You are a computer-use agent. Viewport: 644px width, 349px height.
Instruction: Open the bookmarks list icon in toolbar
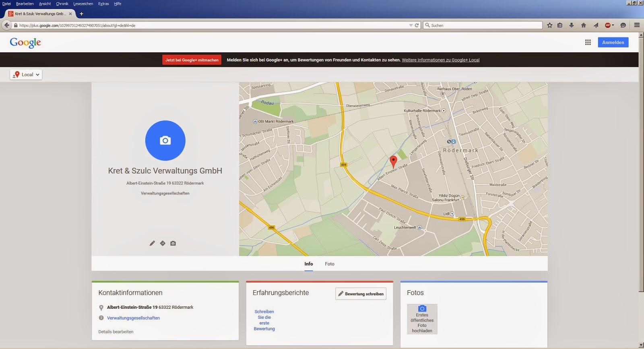tap(560, 25)
